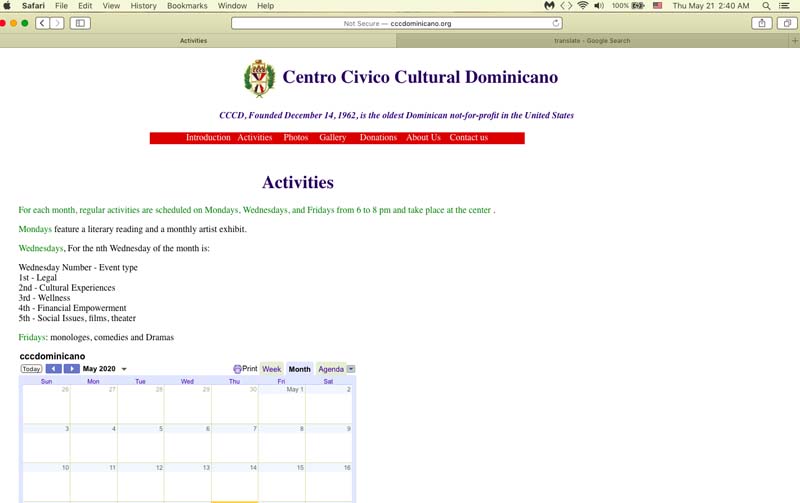Open the US flag input source menu

click(x=658, y=6)
